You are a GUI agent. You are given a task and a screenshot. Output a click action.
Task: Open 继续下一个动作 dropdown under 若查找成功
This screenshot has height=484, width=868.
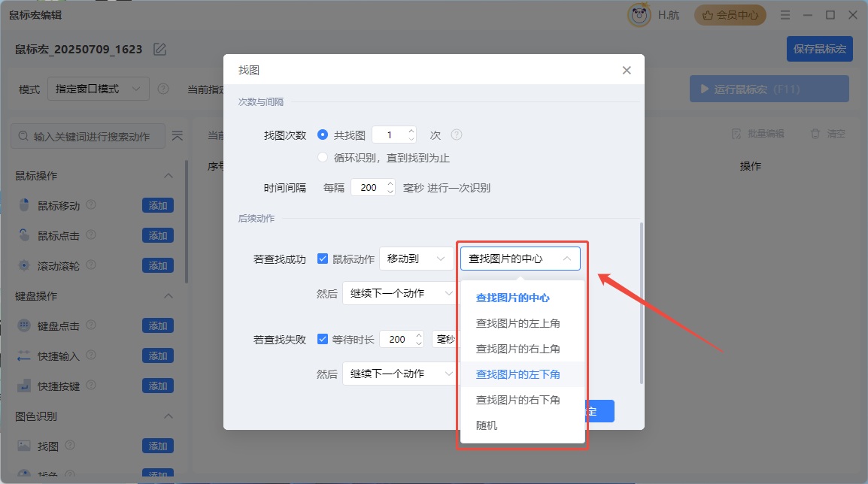click(400, 293)
